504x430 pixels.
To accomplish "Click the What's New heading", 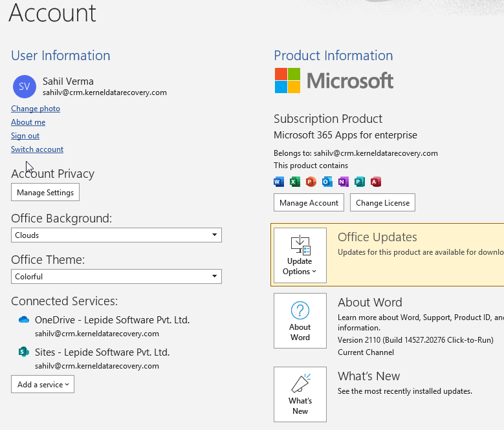I will pos(369,376).
